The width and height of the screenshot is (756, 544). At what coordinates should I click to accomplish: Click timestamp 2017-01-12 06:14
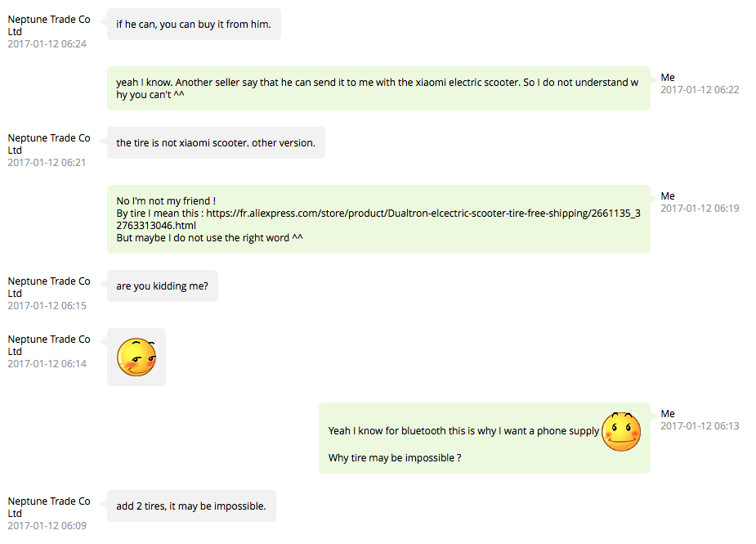pos(47,364)
